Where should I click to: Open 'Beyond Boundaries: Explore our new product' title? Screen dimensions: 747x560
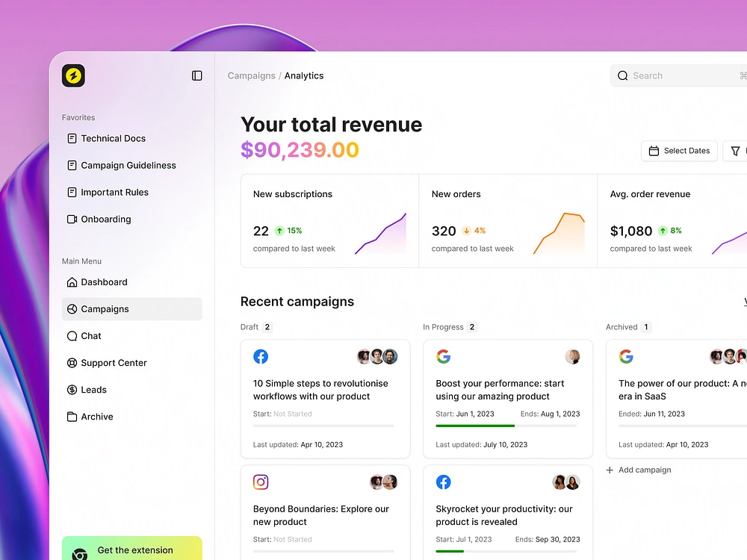(321, 515)
